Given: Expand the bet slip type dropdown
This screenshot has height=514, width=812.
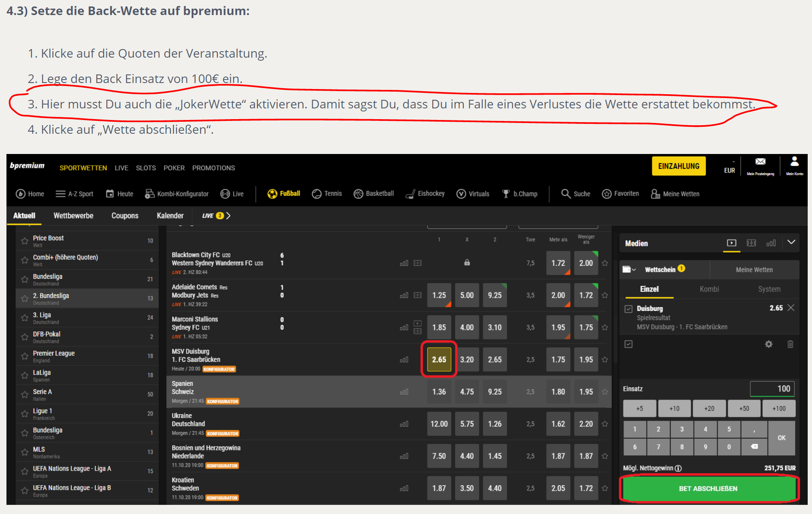Looking at the screenshot, I should pos(629,269).
